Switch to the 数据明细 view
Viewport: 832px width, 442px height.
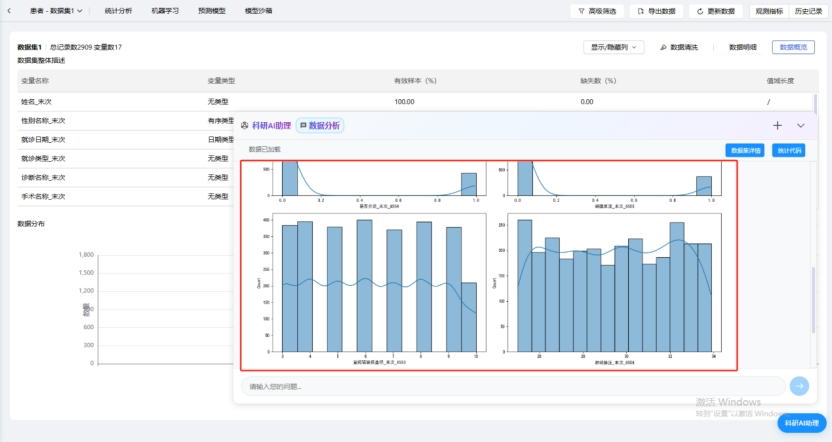743,47
